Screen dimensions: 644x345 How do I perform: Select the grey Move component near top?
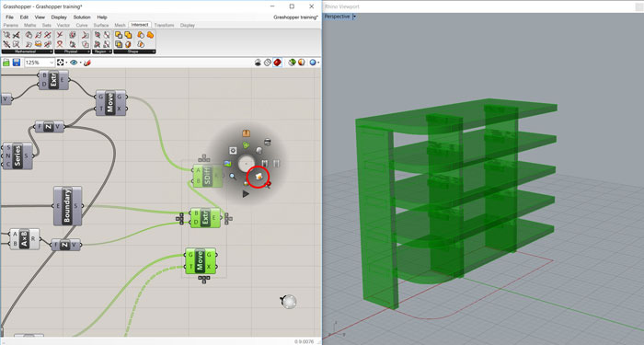coord(110,103)
